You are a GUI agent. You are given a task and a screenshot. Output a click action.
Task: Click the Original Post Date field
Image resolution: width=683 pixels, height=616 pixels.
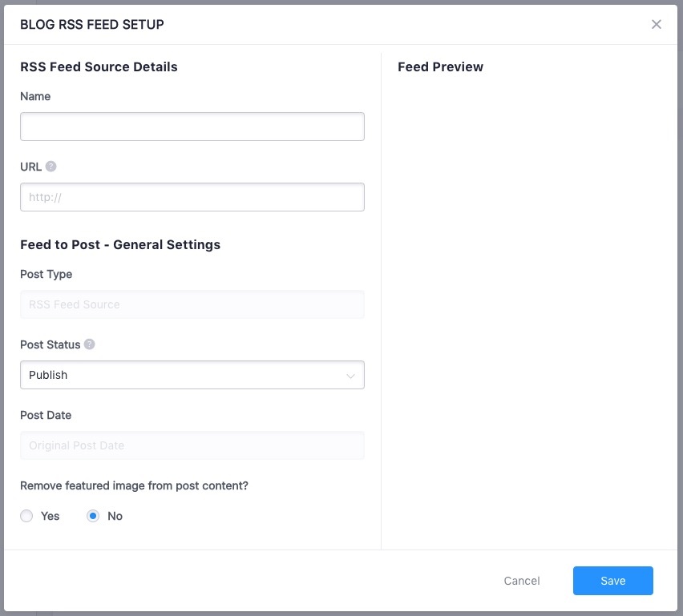click(192, 445)
